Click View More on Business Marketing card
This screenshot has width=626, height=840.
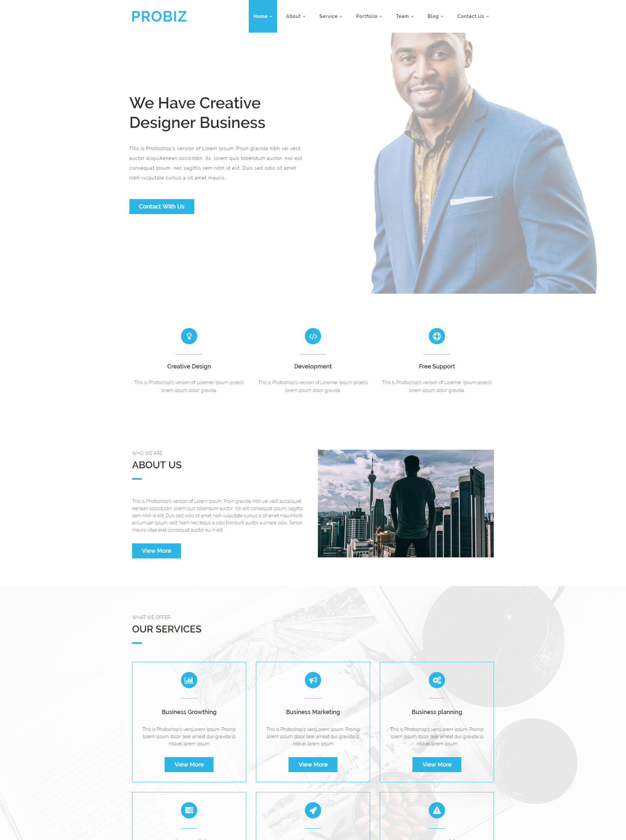313,765
